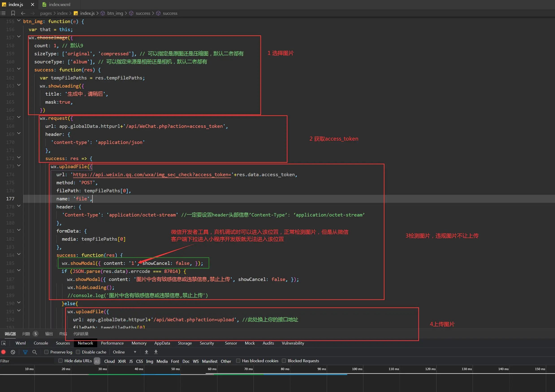Fold the wx.request block at line 167
Screen dimensions: 555x392
(x=19, y=117)
